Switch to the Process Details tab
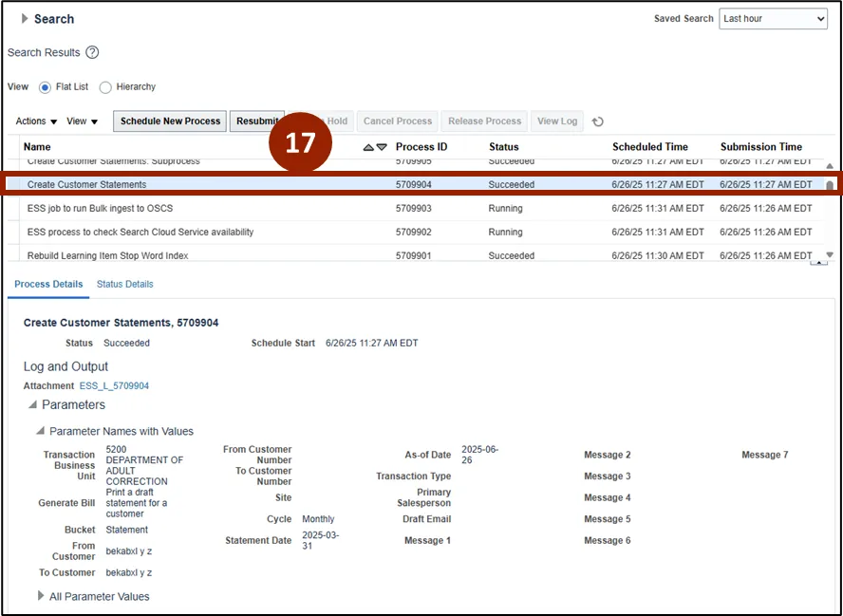The width and height of the screenshot is (843, 616). [x=48, y=285]
